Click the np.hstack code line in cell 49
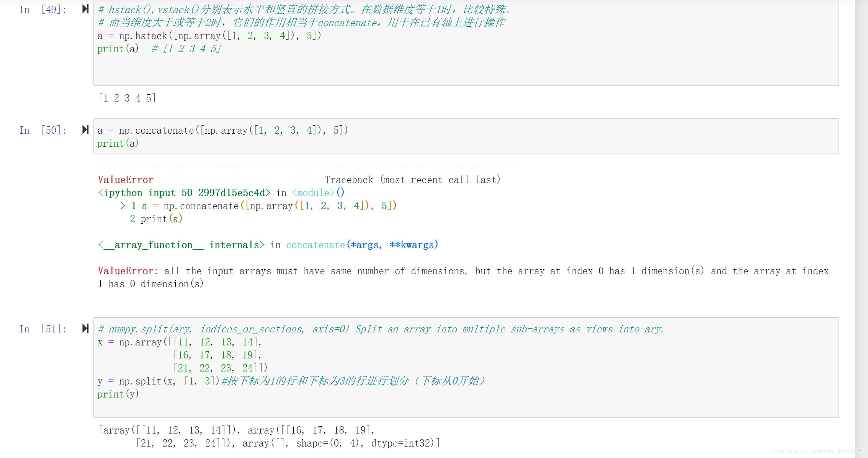 point(209,36)
